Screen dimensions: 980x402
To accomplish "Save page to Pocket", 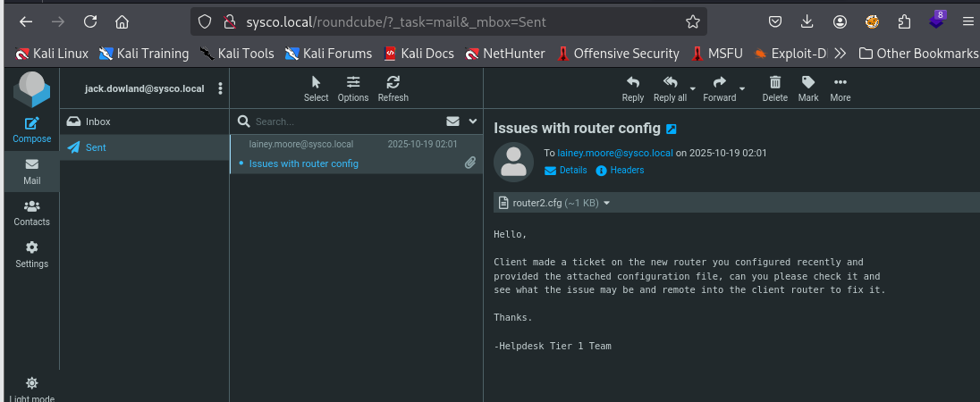I will [775, 21].
